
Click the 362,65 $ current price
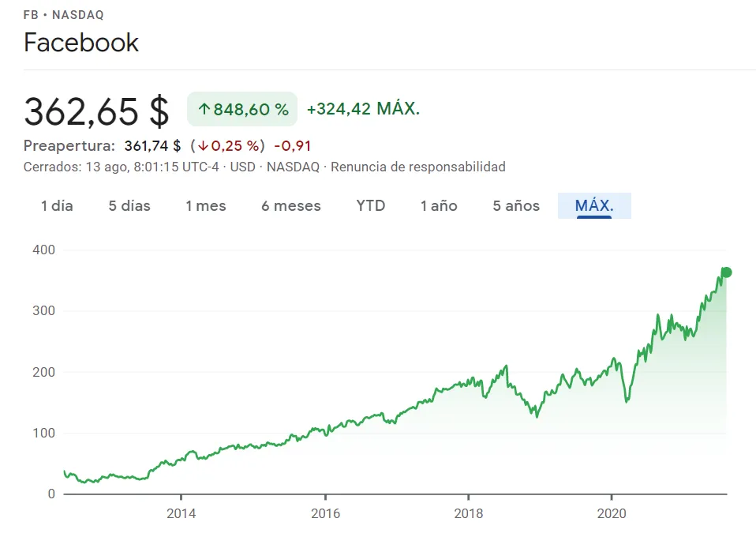click(x=96, y=111)
